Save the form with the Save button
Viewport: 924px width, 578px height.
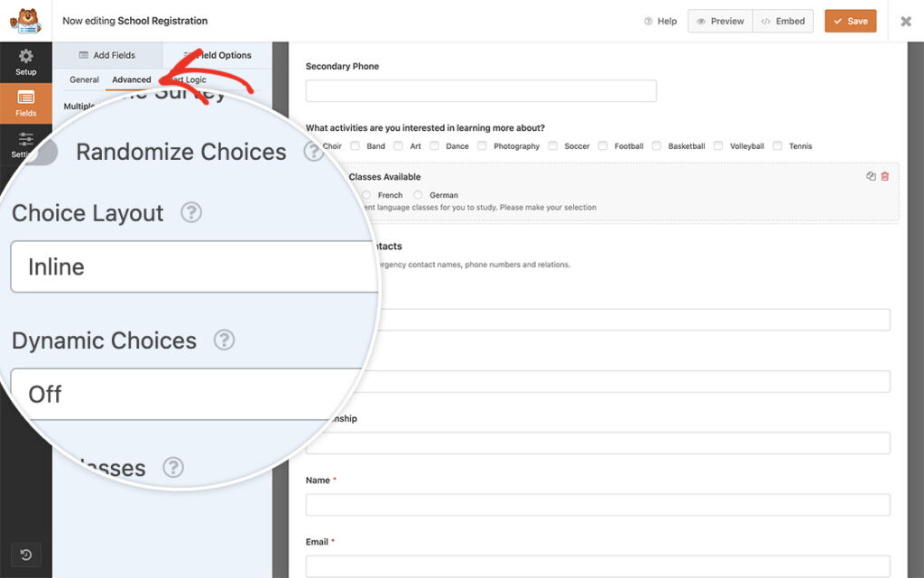pos(850,22)
